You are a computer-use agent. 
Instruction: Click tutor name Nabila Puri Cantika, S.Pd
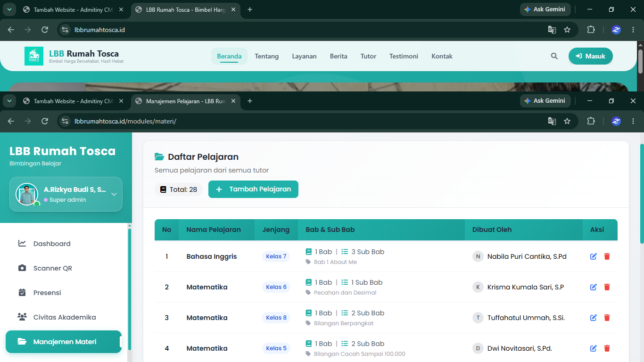[527, 256]
